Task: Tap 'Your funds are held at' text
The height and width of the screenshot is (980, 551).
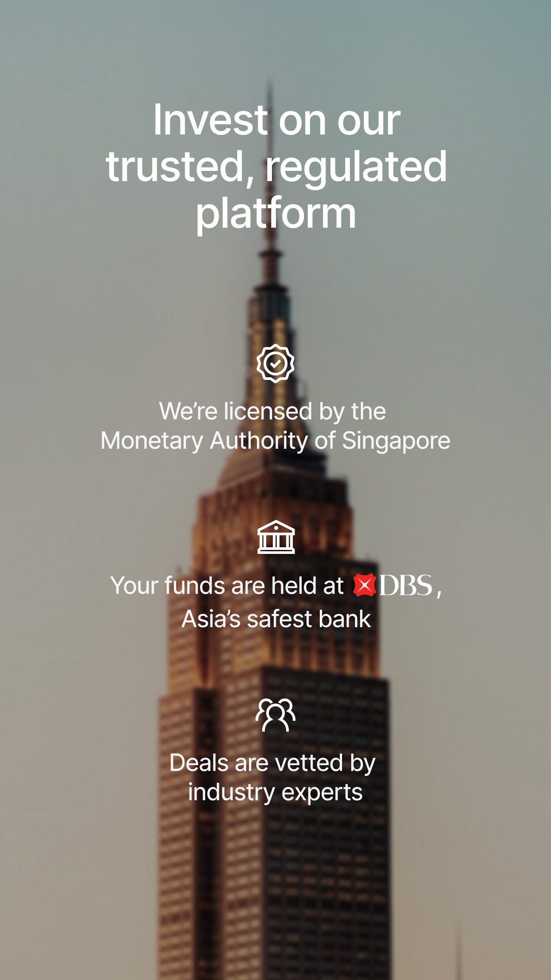Action: click(227, 585)
